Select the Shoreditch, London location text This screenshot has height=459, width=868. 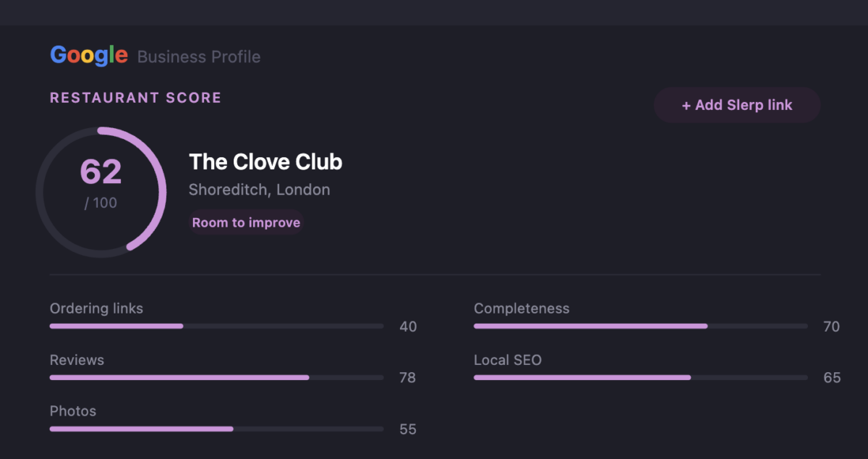point(260,190)
